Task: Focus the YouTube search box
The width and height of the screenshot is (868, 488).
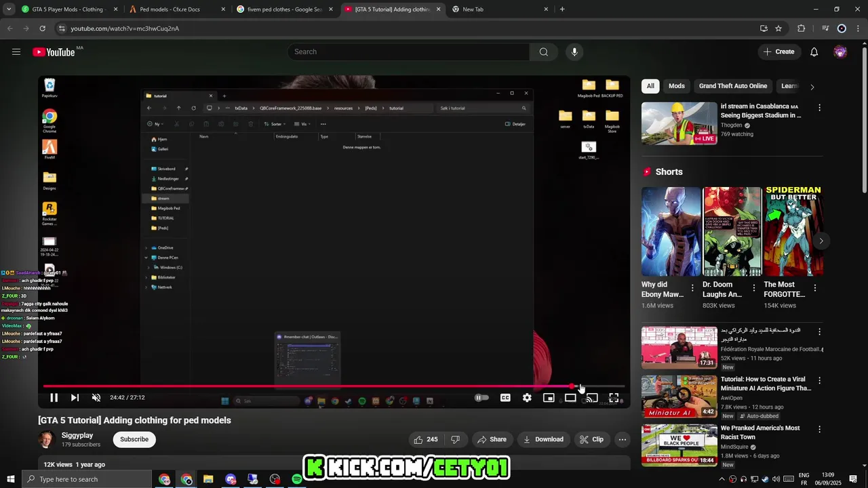Action: point(409,52)
